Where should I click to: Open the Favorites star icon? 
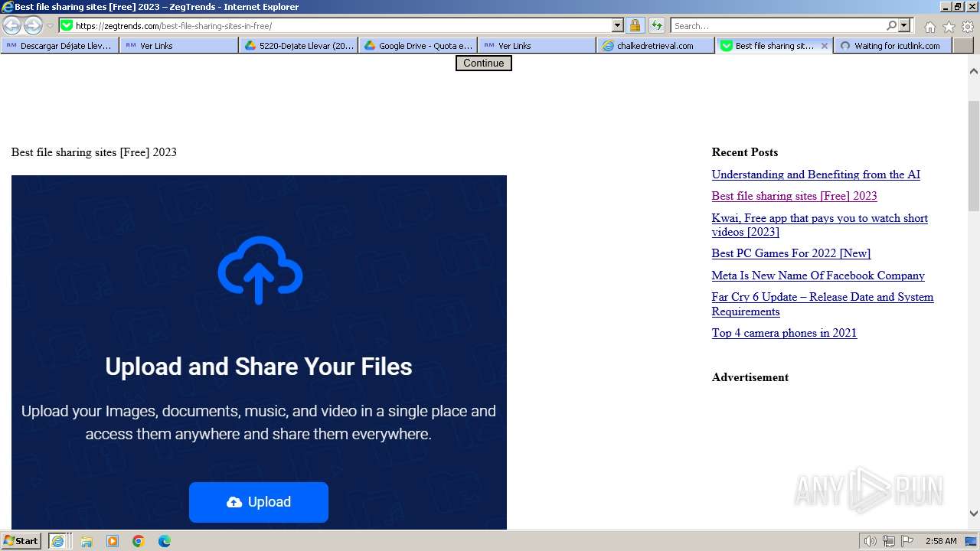point(949,27)
